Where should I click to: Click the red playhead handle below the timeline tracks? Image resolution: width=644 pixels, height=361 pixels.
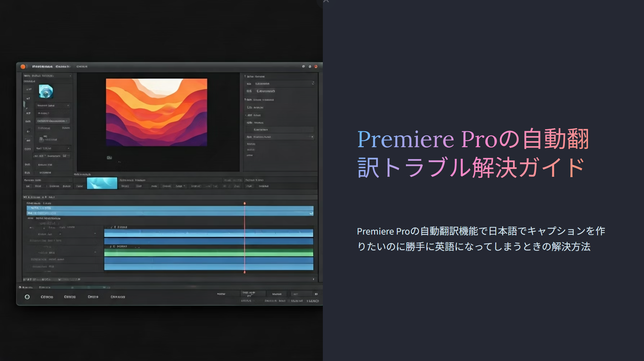pos(244,272)
